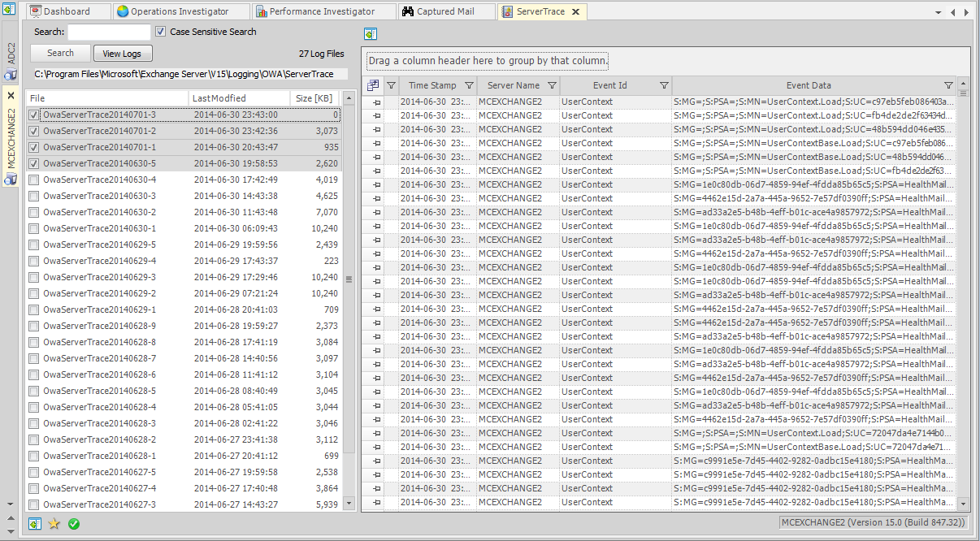The width and height of the screenshot is (980, 541).
Task: Click the MCEXCHANGE2 version status bar text
Action: pyautogui.click(x=874, y=522)
